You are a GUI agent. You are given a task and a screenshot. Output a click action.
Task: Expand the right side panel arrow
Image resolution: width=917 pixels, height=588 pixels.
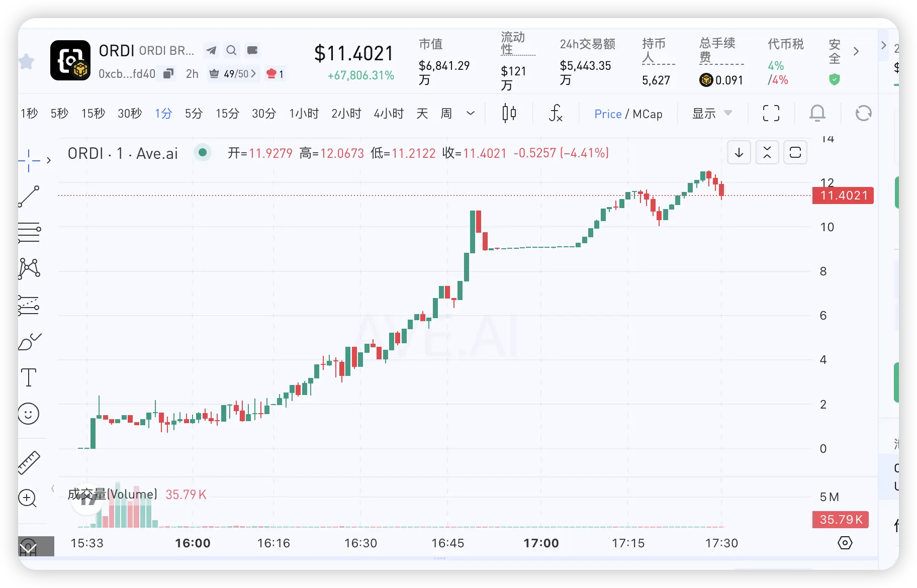pyautogui.click(x=883, y=45)
